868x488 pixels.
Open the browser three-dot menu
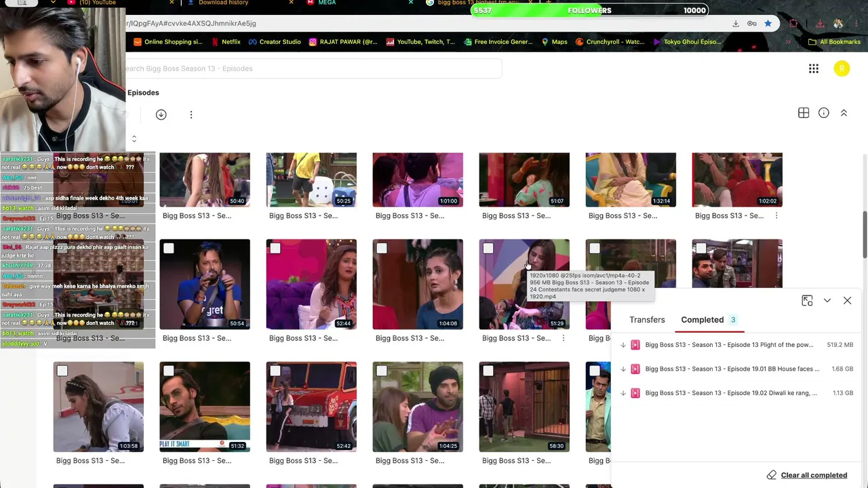[856, 24]
